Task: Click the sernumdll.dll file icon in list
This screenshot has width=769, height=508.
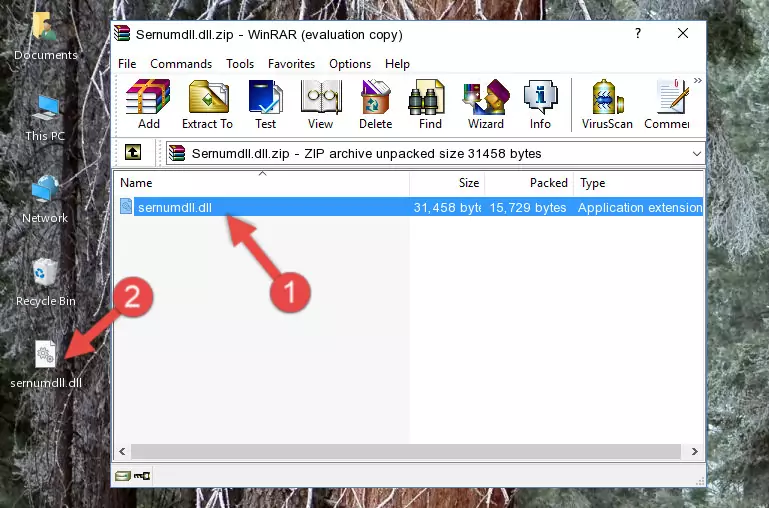Action: 126,206
